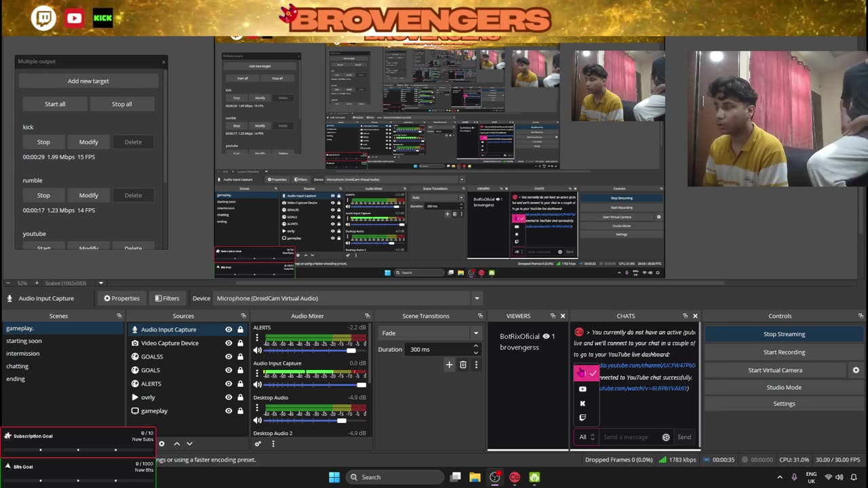Mute the Desktop Audio channel
Screen dimensions: 868x488
tap(258, 420)
